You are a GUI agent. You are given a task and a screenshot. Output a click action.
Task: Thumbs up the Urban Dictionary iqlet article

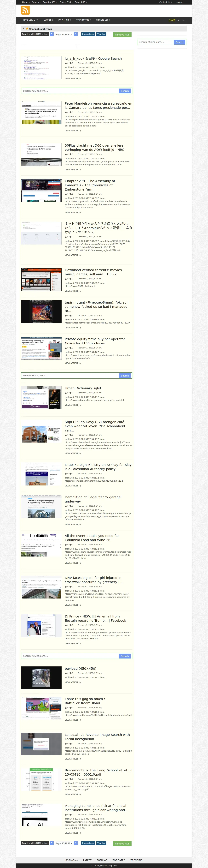[x=66, y=393]
